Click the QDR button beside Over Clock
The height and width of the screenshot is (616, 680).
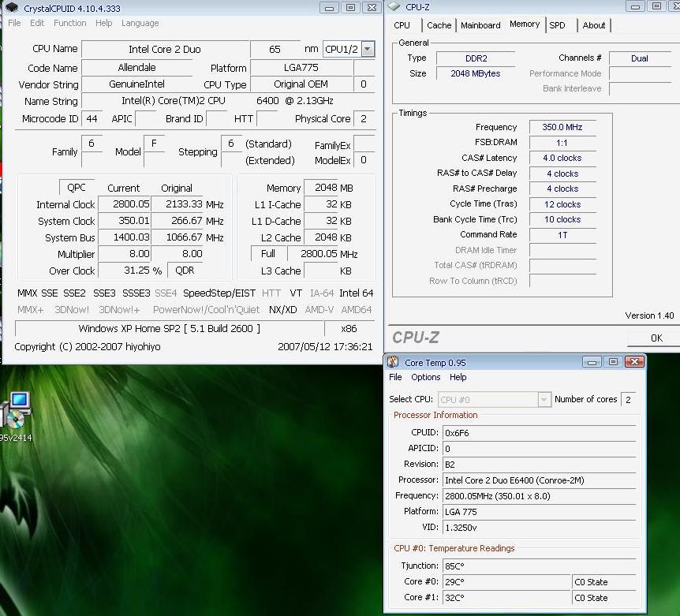pyautogui.click(x=185, y=271)
